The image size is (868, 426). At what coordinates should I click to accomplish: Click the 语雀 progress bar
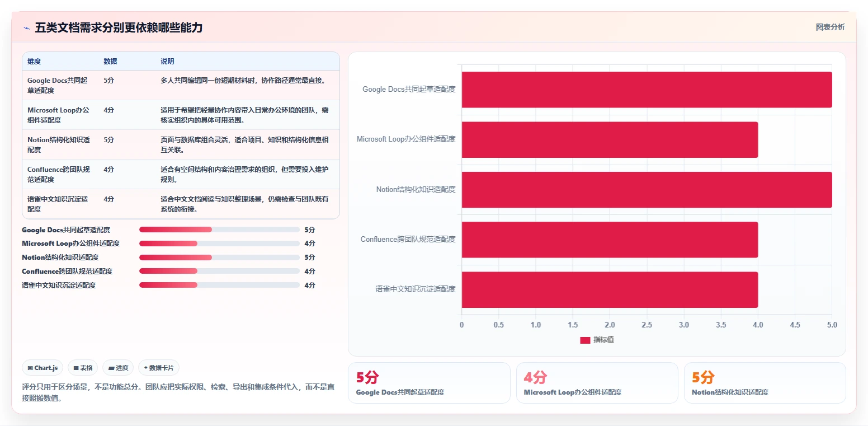point(219,285)
